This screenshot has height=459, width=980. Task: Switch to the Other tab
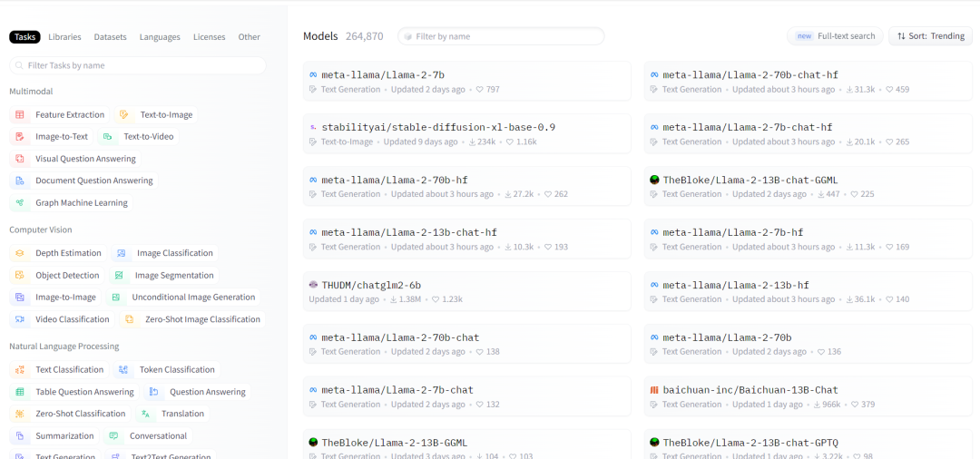tap(249, 37)
